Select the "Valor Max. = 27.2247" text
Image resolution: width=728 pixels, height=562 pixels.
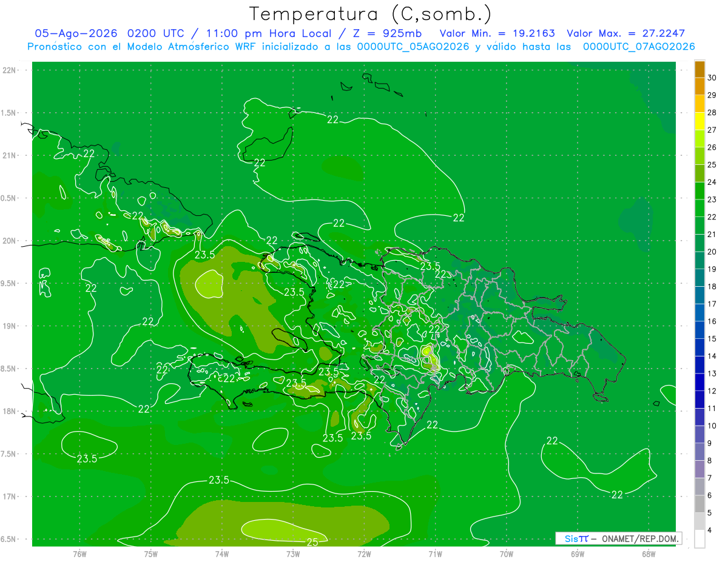coord(625,33)
